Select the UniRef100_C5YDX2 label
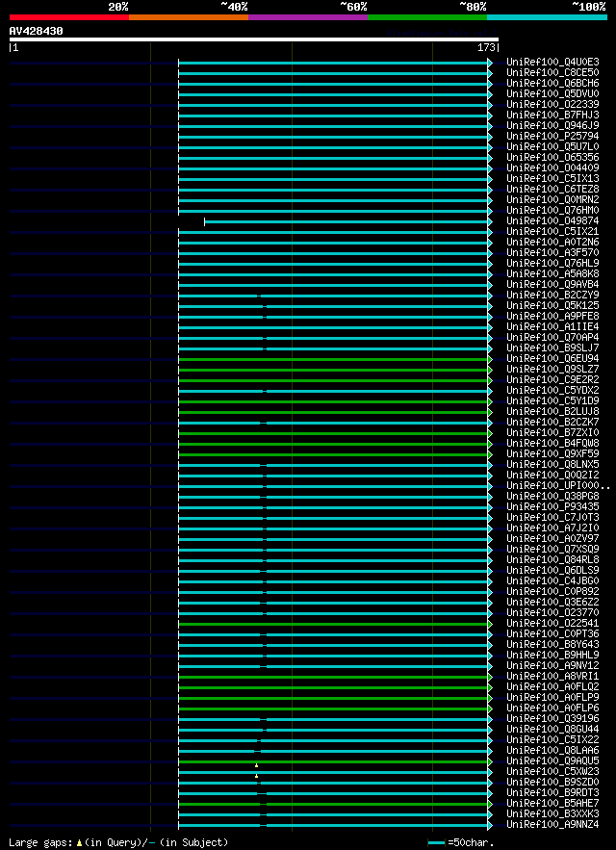Screen dimensions: 616x850 coord(552,390)
